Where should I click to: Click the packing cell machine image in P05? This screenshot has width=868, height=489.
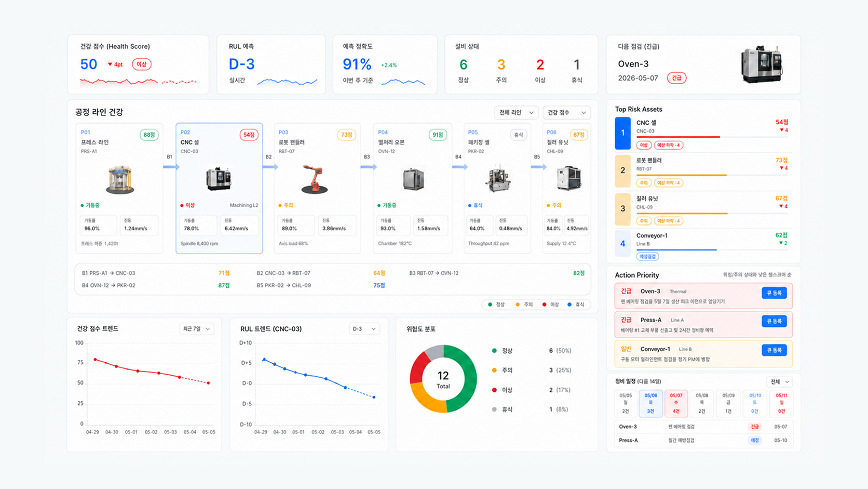coord(497,178)
